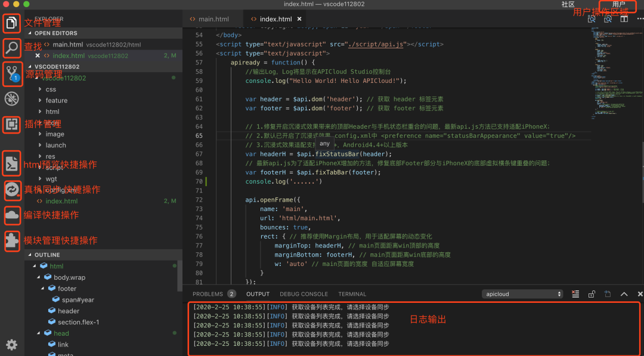This screenshot has width=644, height=356.
Task: Collapse the VSCODE112802 section header
Action: pos(104,67)
